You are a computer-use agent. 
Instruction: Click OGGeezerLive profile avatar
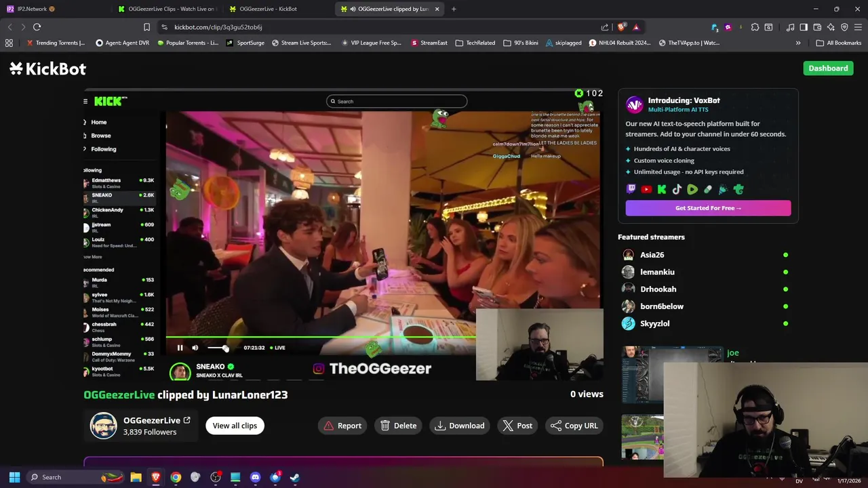[x=104, y=426]
